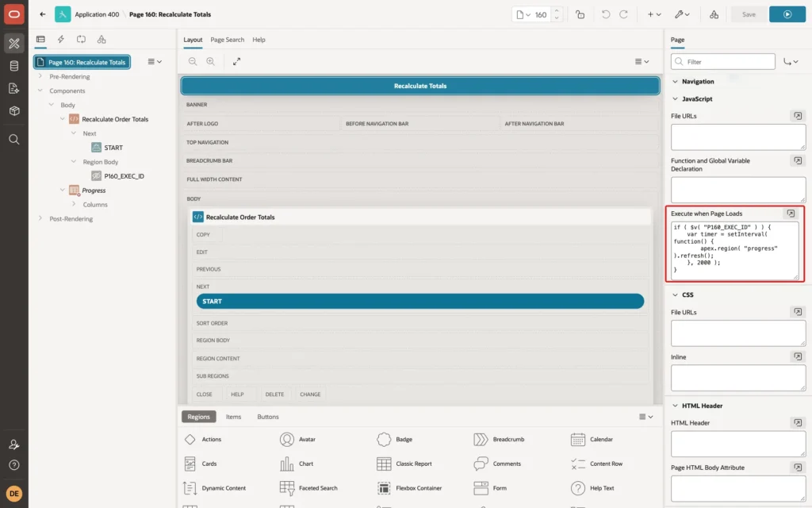The image size is (812, 508).
Task: Select the Recalculate Totals page header bar
Action: pyautogui.click(x=420, y=86)
